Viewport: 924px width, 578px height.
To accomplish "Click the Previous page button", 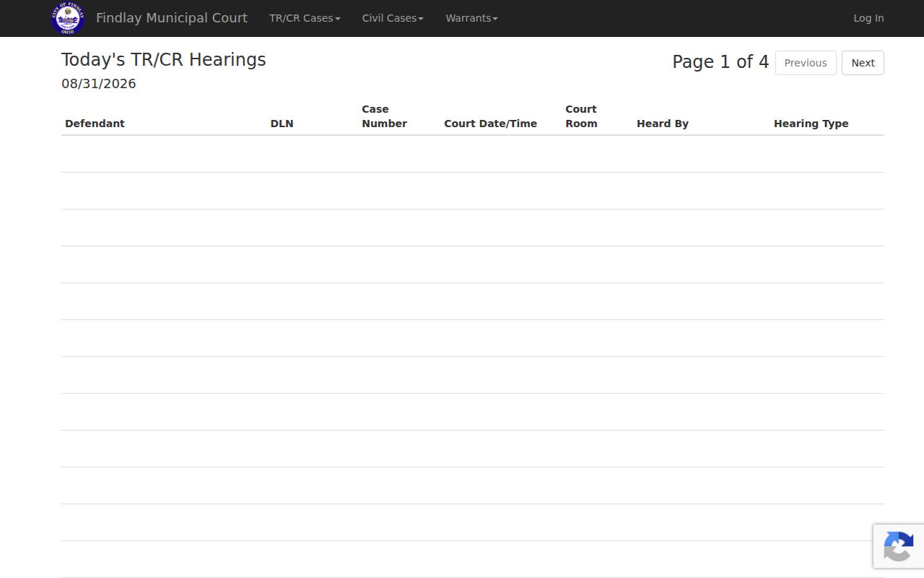I will tap(806, 63).
